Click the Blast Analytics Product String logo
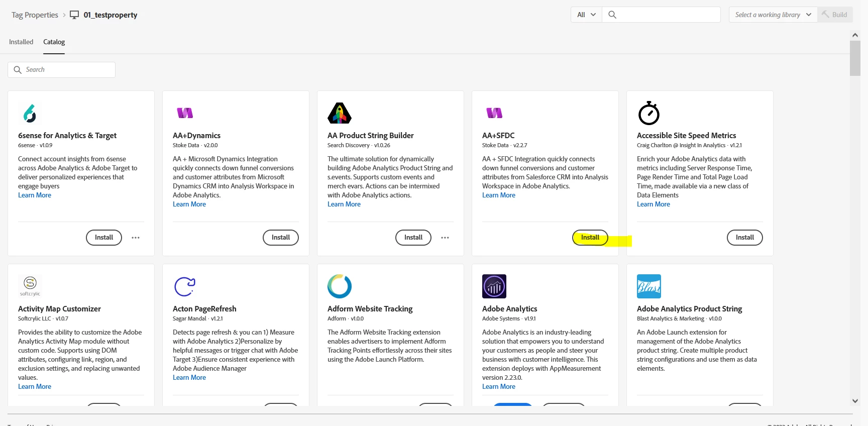 pyautogui.click(x=648, y=286)
